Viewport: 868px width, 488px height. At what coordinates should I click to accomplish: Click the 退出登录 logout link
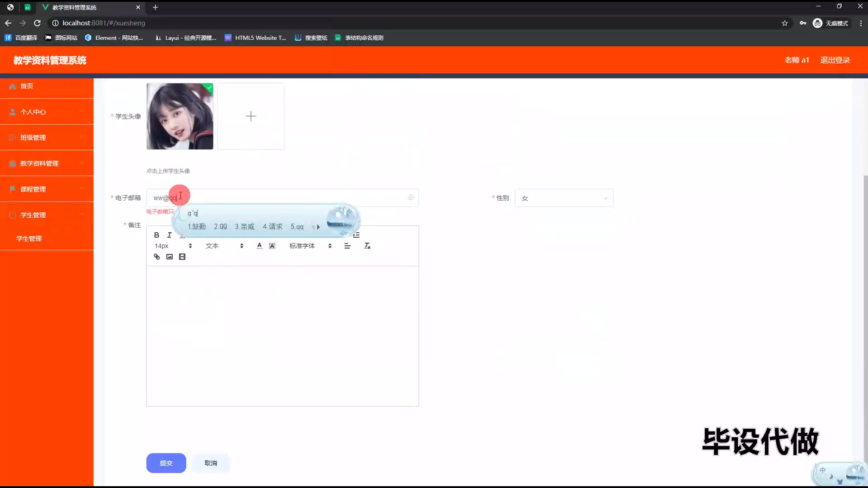coord(835,60)
